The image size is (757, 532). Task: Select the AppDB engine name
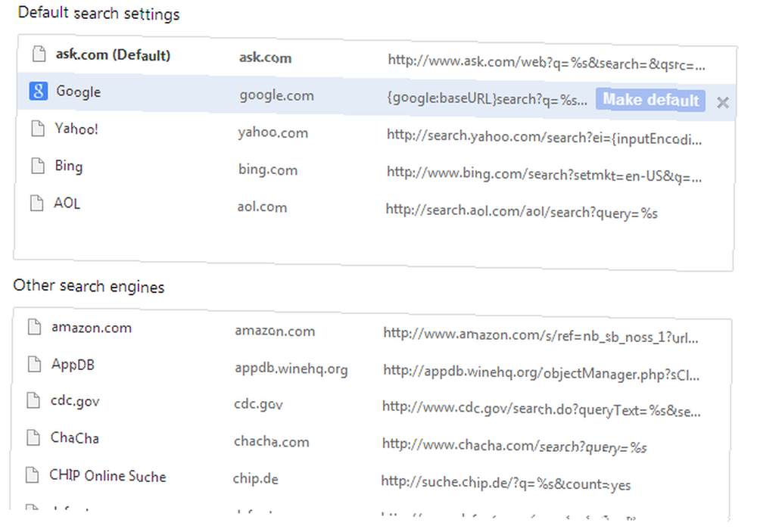click(73, 365)
